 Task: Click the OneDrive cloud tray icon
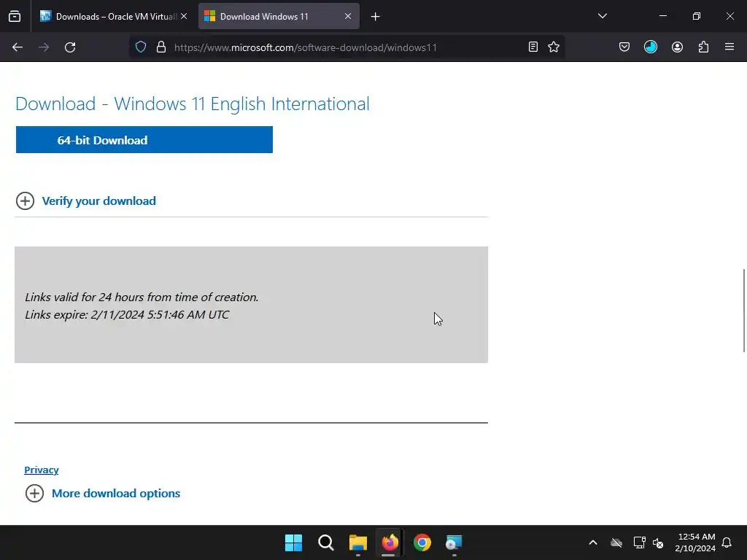(616, 542)
